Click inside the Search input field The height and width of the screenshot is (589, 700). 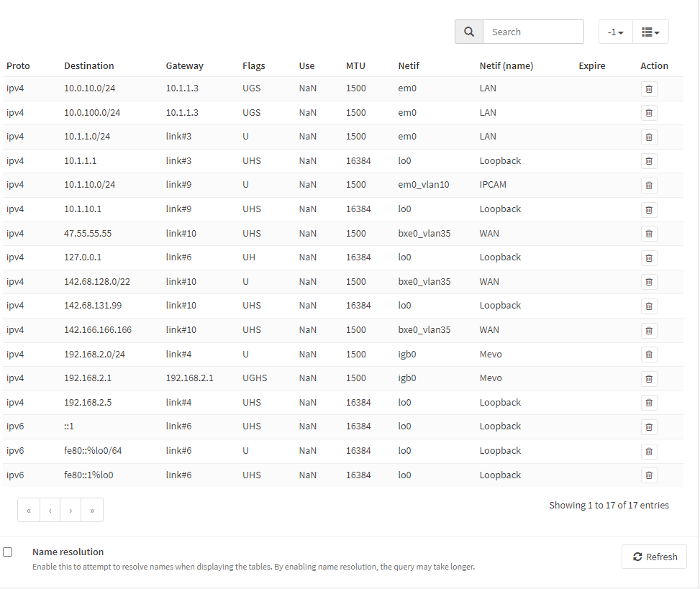[533, 32]
